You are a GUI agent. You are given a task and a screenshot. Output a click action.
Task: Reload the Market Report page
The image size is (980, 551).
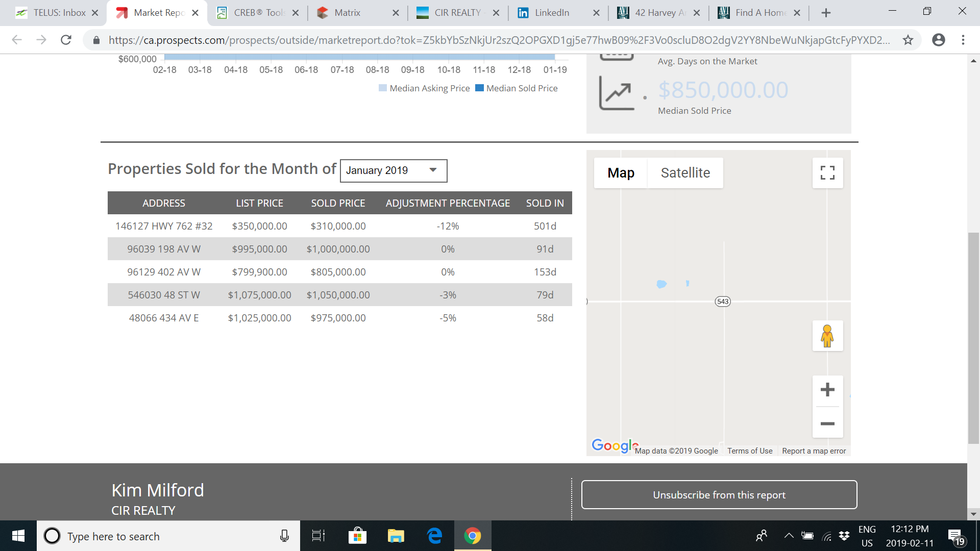(66, 40)
